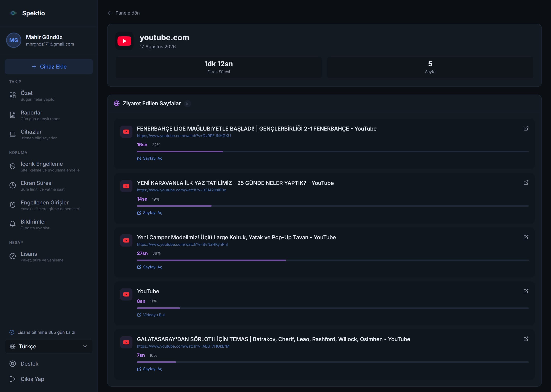The height and width of the screenshot is (392, 551).
Task: Click the Bildirimler bell icon
Action: [x=13, y=224]
